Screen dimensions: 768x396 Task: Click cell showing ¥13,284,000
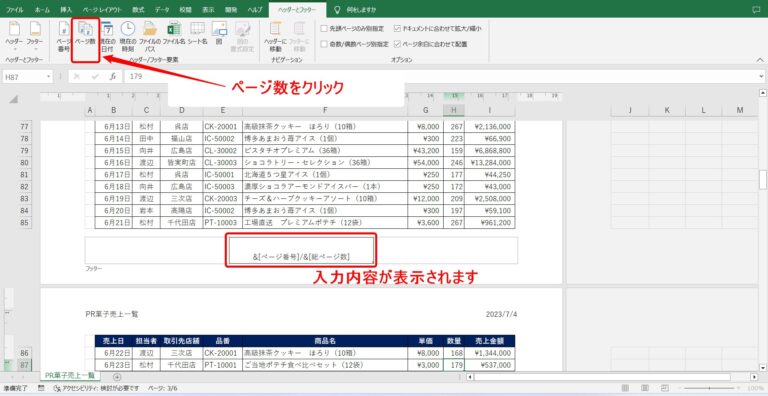(x=489, y=162)
